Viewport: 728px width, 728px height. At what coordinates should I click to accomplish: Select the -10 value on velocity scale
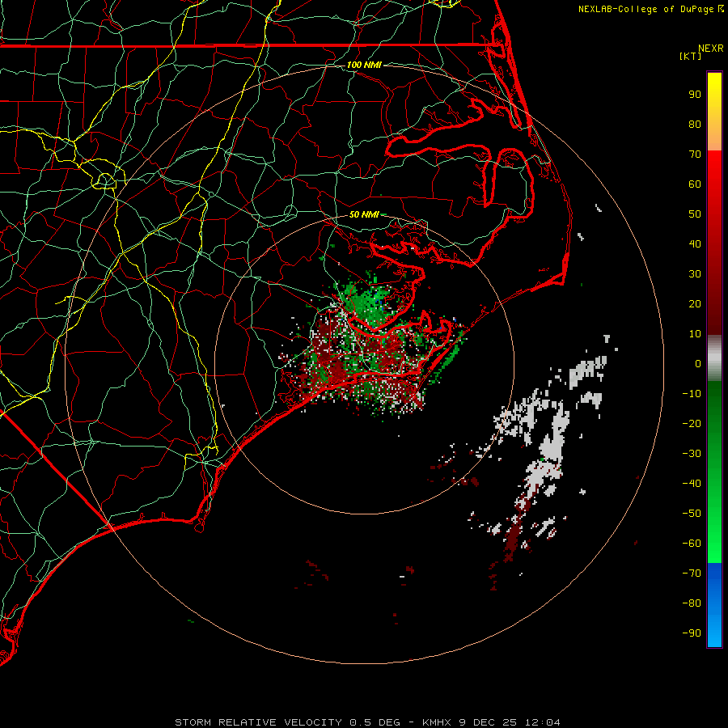tap(692, 394)
